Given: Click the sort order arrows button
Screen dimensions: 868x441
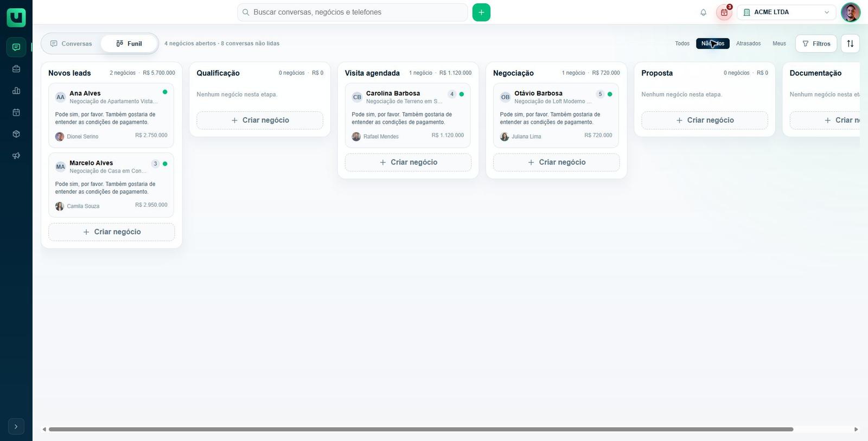Looking at the screenshot, I should 850,43.
